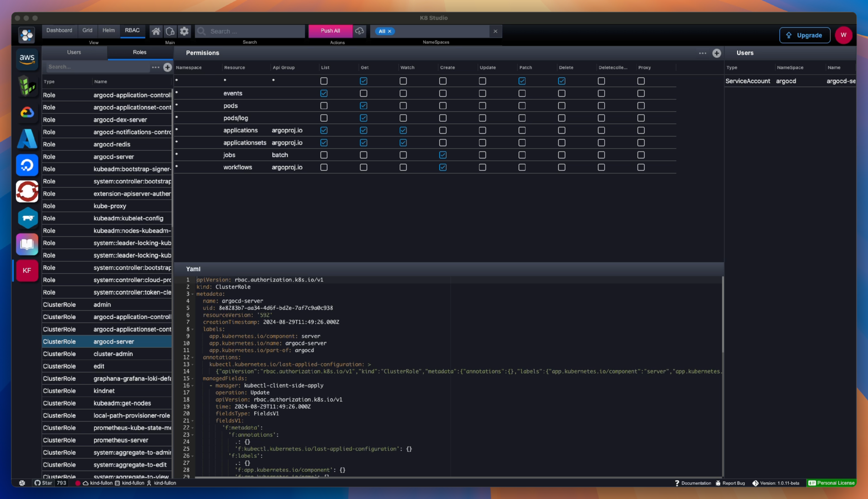The image size is (868, 499).
Task: Uncheck Watch permission for applications
Action: click(x=403, y=130)
